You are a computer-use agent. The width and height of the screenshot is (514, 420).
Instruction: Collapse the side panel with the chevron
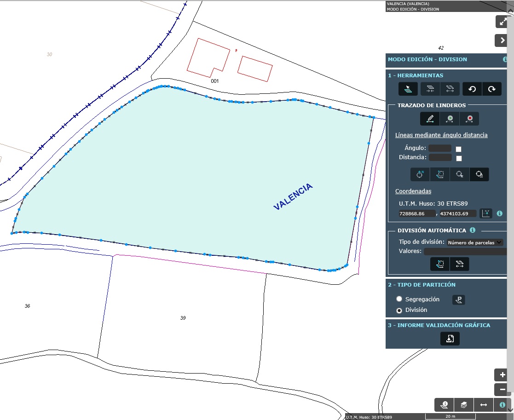pyautogui.click(x=502, y=40)
